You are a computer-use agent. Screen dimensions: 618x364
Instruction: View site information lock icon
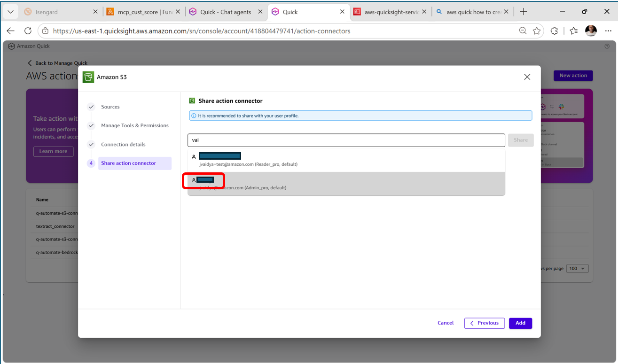(45, 31)
